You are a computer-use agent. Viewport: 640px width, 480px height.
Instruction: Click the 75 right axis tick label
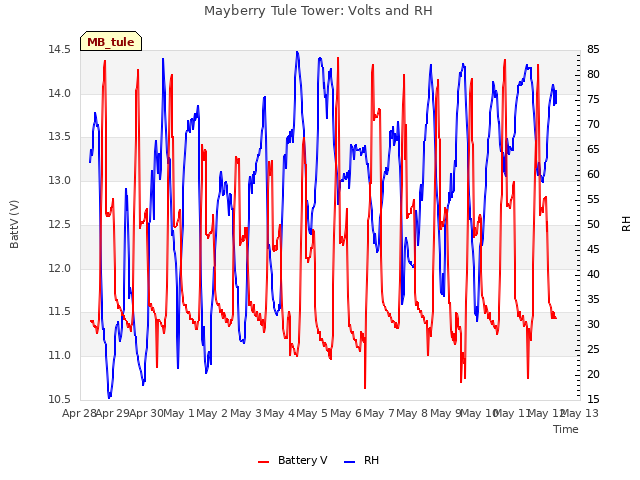[x=593, y=100]
